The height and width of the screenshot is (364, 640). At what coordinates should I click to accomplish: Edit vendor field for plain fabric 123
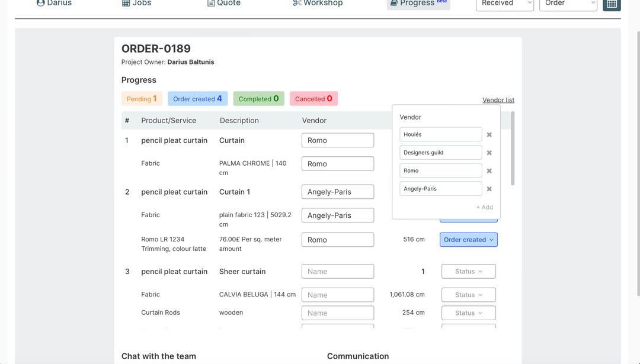(338, 215)
